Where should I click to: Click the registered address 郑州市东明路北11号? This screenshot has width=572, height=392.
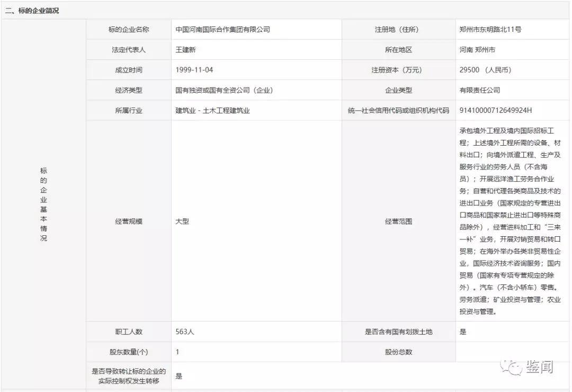491,29
